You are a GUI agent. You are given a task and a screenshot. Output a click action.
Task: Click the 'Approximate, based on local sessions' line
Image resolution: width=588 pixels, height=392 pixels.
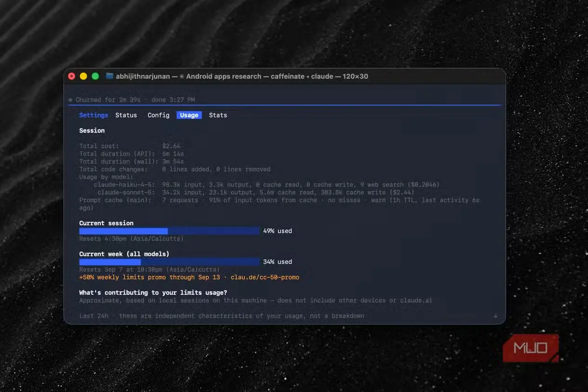pyautogui.click(x=256, y=301)
